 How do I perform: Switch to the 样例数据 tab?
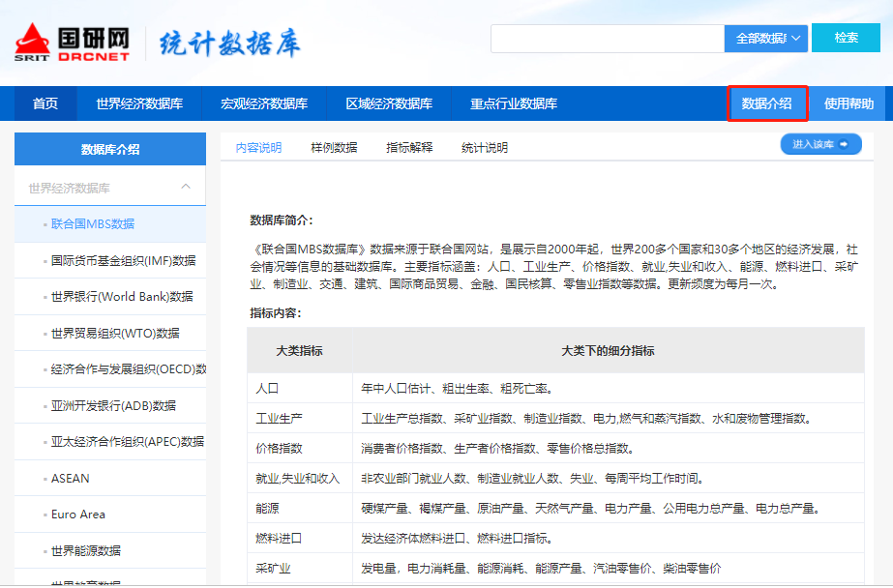(x=334, y=148)
